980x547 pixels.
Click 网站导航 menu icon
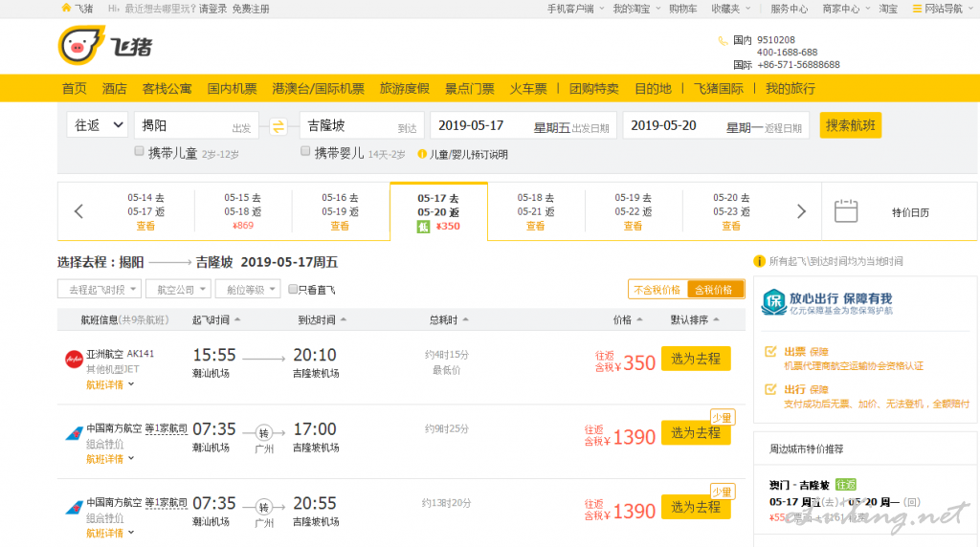point(917,9)
